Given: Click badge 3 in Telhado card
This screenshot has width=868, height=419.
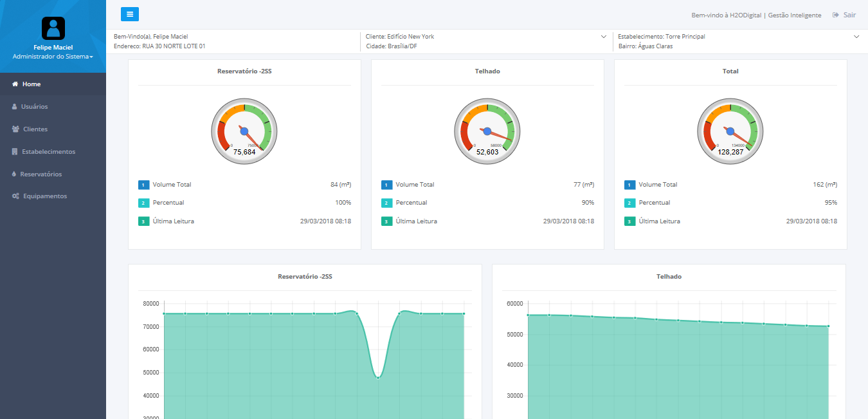Looking at the screenshot, I should pyautogui.click(x=386, y=221).
